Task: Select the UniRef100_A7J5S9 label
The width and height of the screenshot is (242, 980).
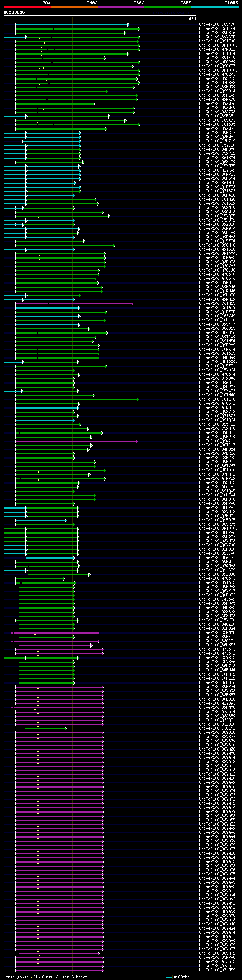Action: point(217,971)
